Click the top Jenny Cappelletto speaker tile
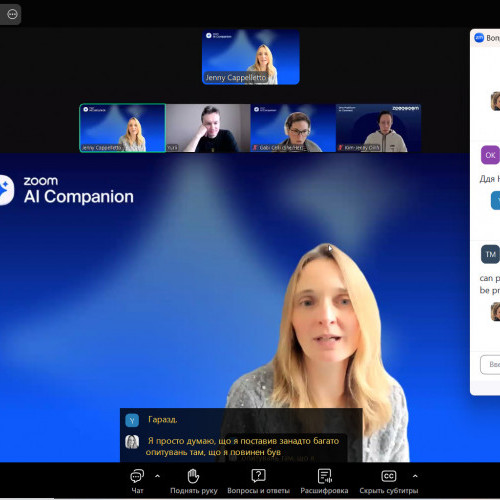This screenshot has width=500, height=500. tap(251, 57)
